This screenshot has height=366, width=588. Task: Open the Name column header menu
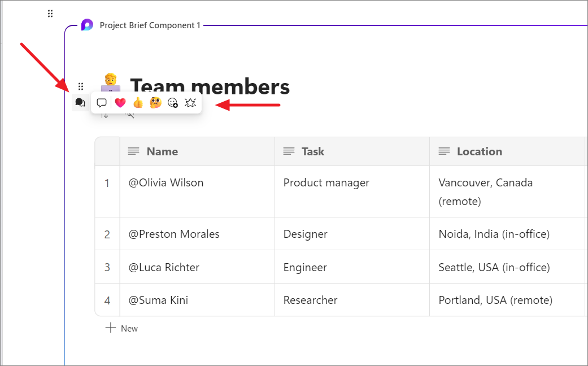[x=162, y=151]
